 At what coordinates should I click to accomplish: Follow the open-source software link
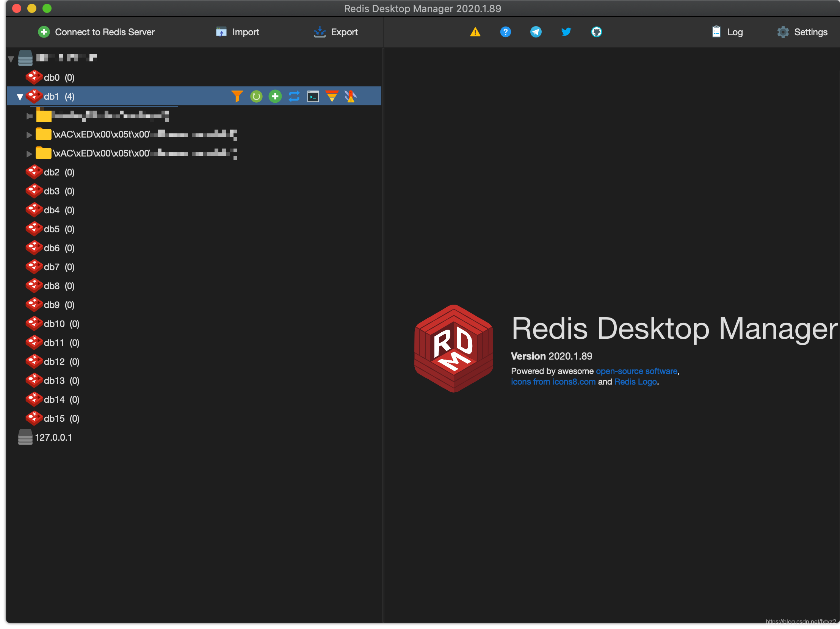point(637,372)
